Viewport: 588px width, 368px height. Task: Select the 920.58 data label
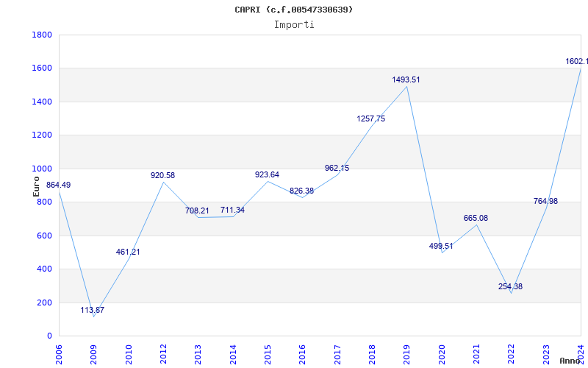162,175
